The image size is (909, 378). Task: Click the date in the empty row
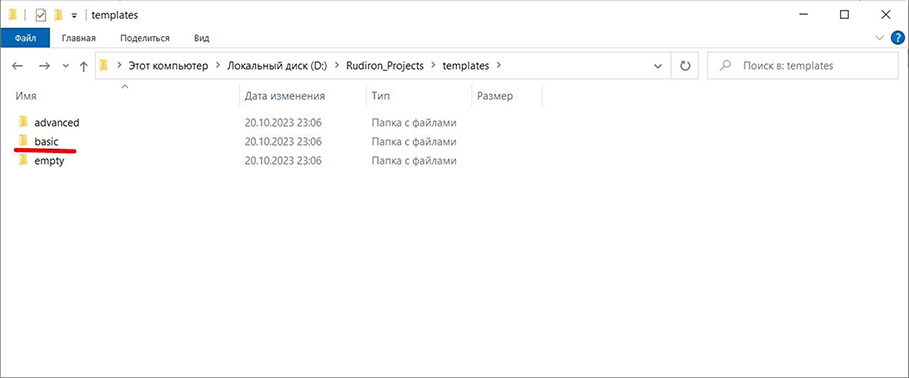(283, 161)
